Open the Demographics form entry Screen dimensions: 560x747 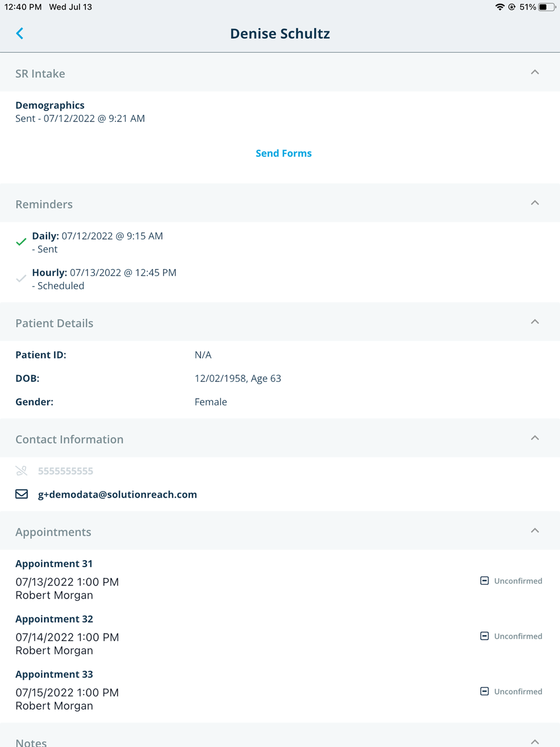coord(50,105)
